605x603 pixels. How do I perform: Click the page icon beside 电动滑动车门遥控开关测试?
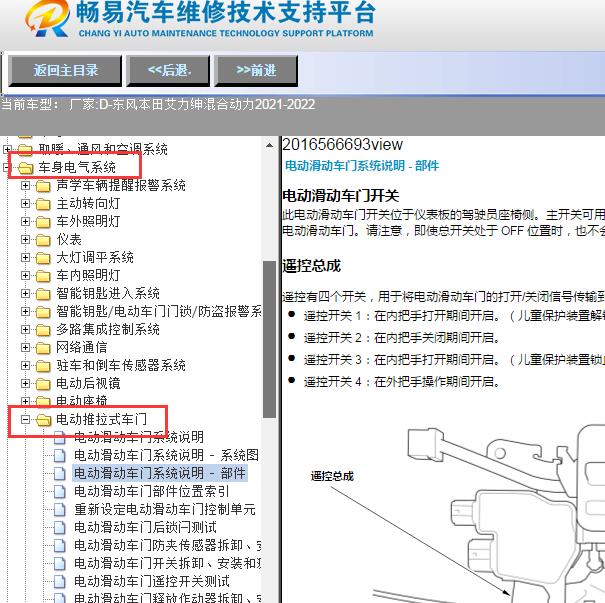[x=60, y=581]
